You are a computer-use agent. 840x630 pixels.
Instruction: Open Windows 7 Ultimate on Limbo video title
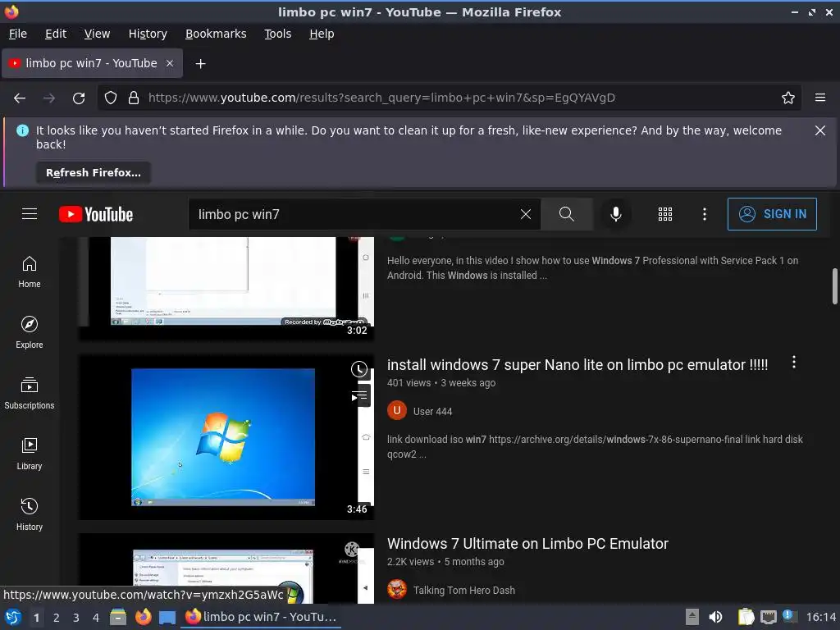coord(527,544)
